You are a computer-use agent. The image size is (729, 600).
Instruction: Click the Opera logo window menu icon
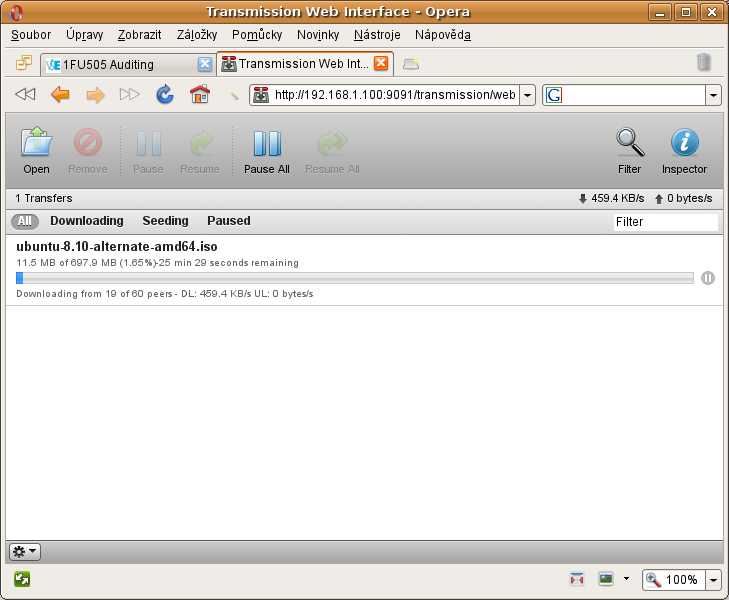pos(15,13)
